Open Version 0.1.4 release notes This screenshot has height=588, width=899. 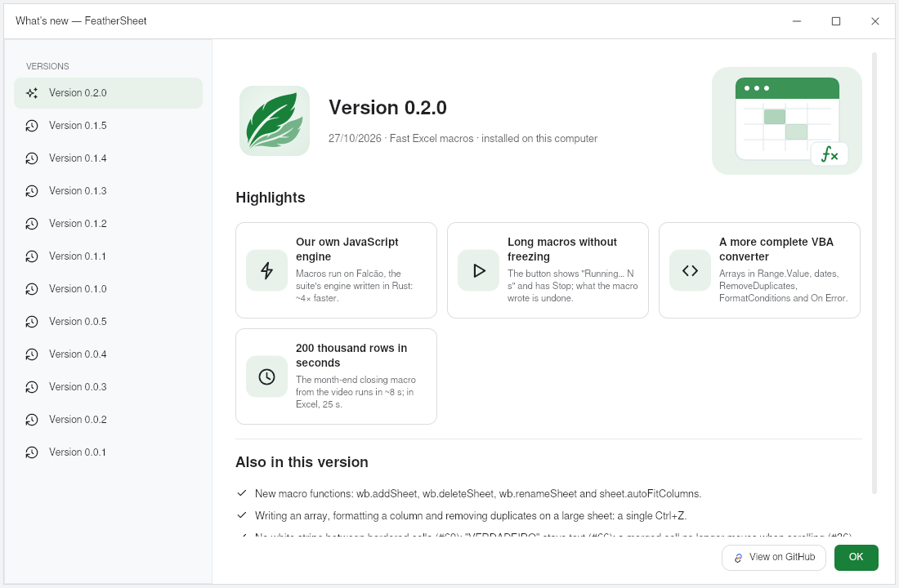pos(108,158)
